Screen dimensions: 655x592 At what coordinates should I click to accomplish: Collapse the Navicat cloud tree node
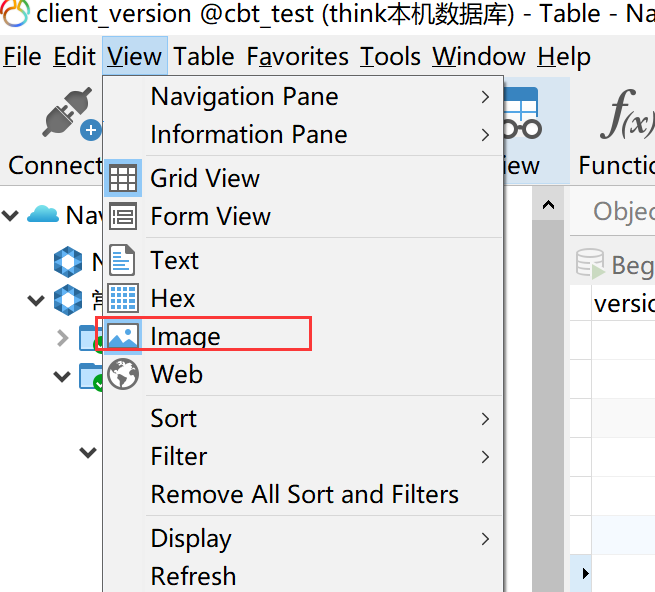[11, 214]
